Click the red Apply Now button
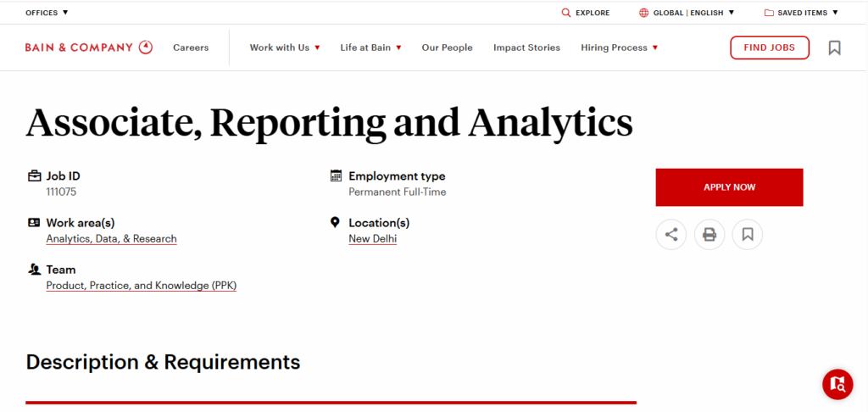Screen dimensions: 868x412 [x=729, y=187]
